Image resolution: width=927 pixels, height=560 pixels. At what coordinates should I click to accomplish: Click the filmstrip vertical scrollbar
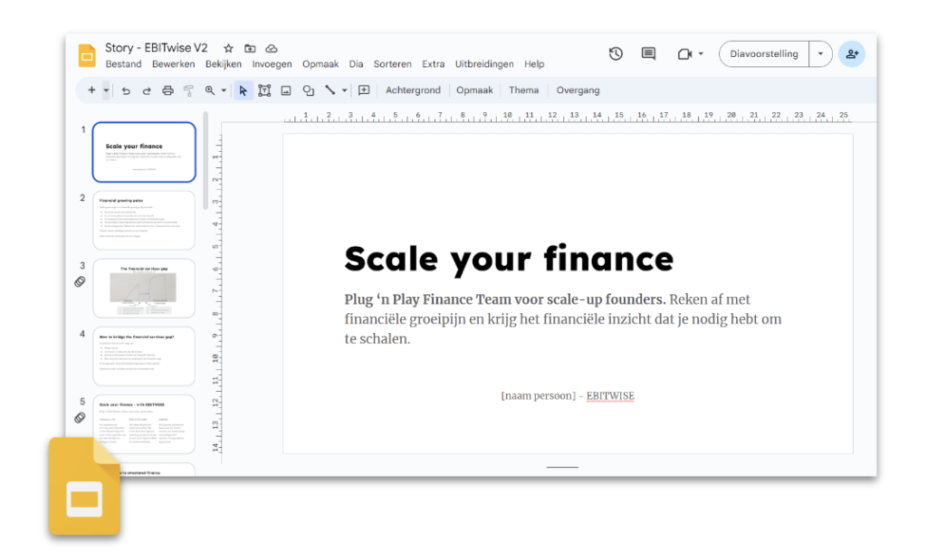pos(205,161)
